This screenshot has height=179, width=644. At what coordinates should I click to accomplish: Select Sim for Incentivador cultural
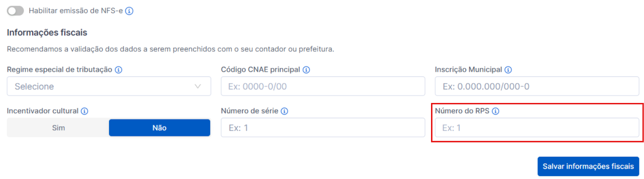[58, 128]
